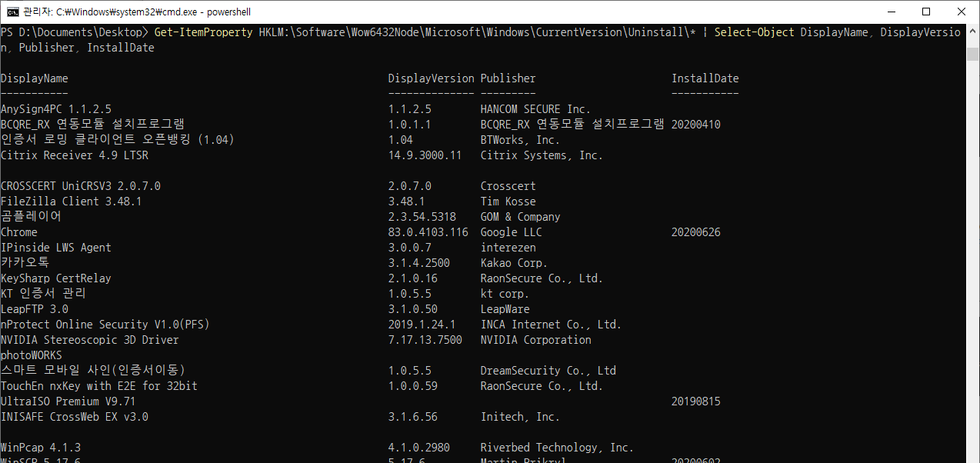This screenshot has height=463, width=980.
Task: Click the photoWORKS entry
Action: tap(32, 355)
